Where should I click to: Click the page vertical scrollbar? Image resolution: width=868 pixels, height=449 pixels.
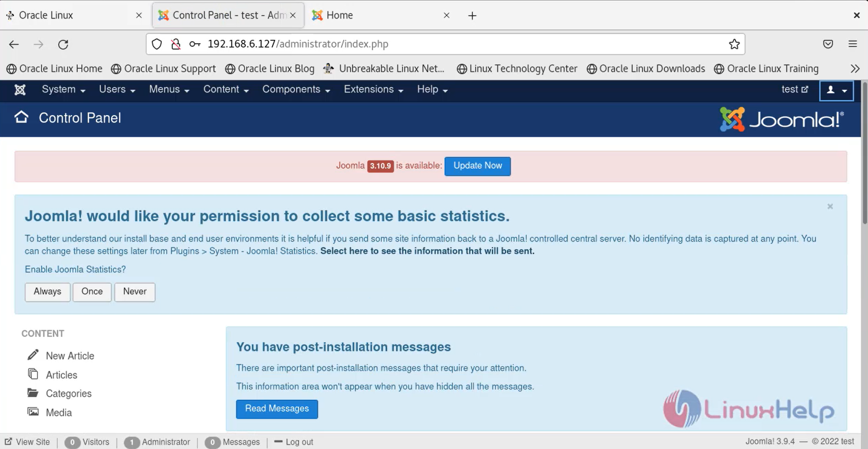pyautogui.click(x=865, y=154)
